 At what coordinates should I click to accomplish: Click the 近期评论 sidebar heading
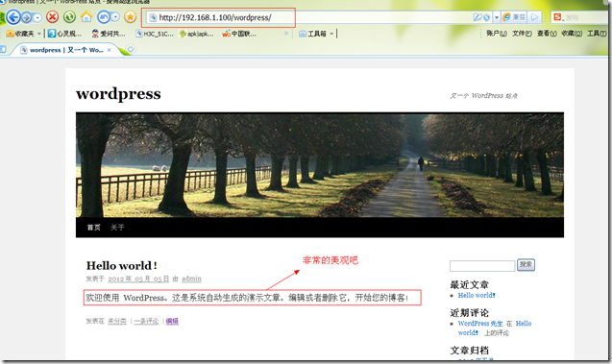[469, 312]
